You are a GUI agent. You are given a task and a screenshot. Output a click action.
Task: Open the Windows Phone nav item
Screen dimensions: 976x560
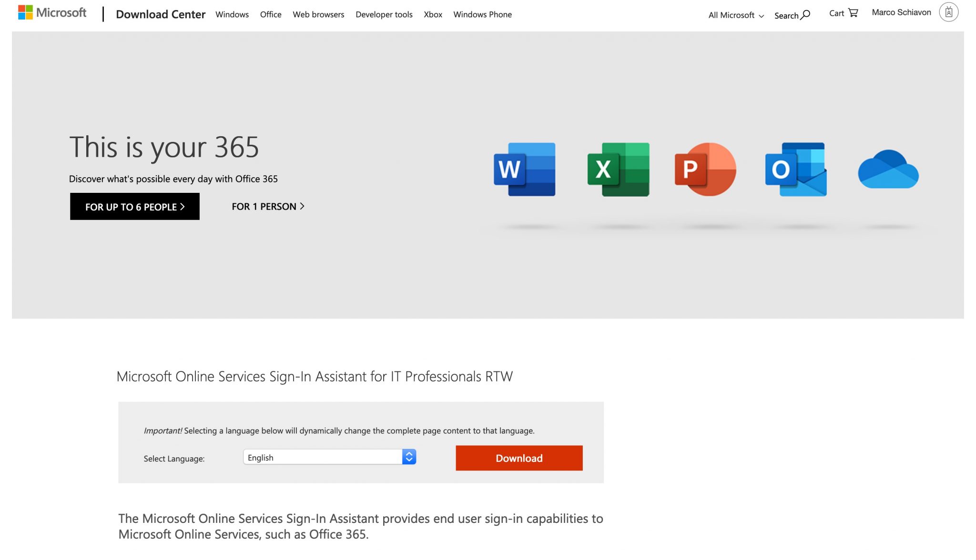pos(482,14)
